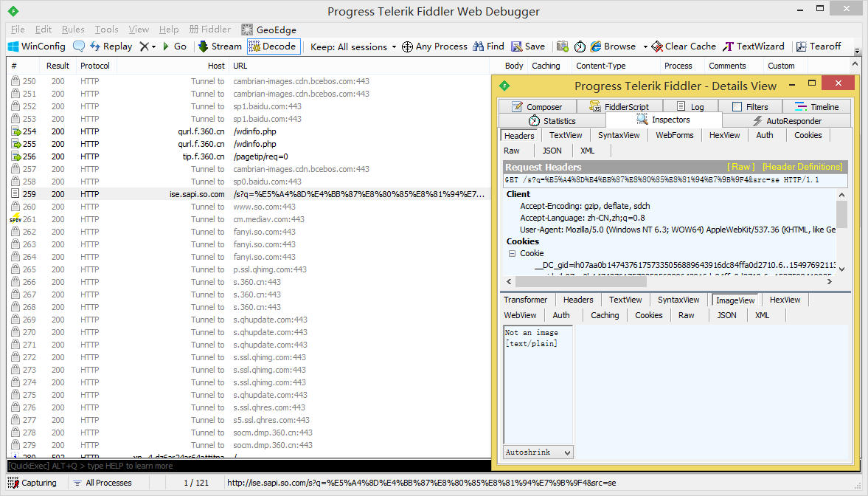Select request TextView inspector tab
868x496 pixels.
point(566,135)
